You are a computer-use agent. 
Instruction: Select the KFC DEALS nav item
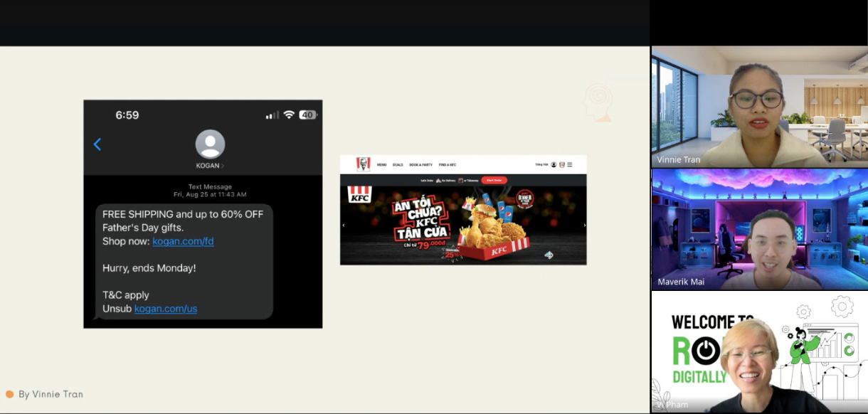[398, 164]
